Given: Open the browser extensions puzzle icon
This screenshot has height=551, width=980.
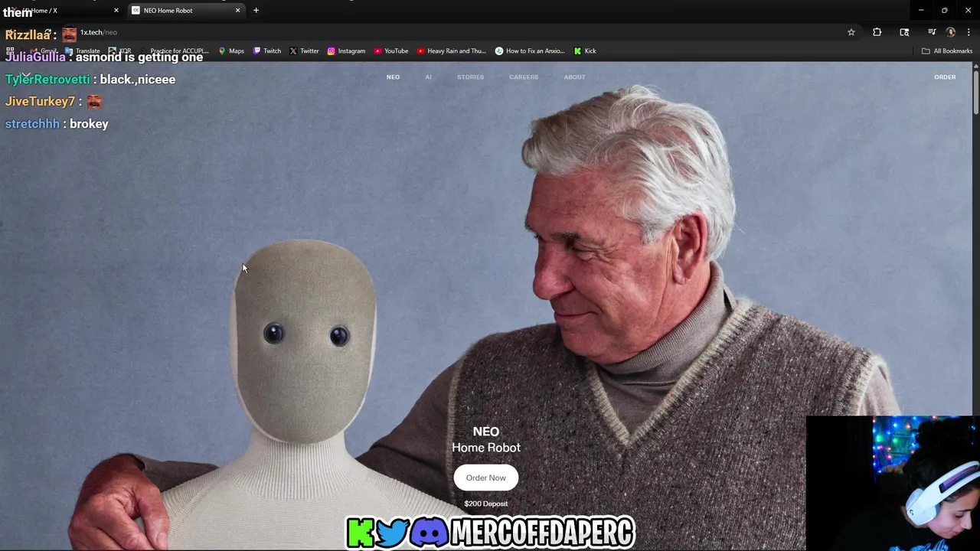Looking at the screenshot, I should [x=877, y=32].
